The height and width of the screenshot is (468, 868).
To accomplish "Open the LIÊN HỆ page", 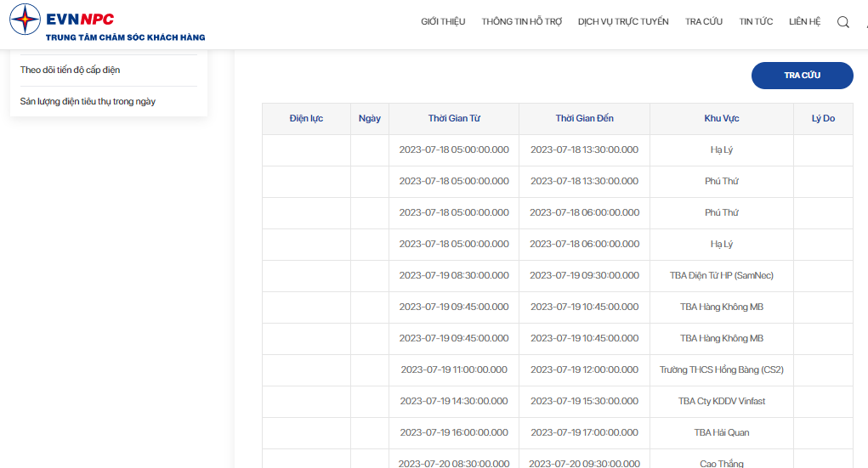I will [x=804, y=21].
